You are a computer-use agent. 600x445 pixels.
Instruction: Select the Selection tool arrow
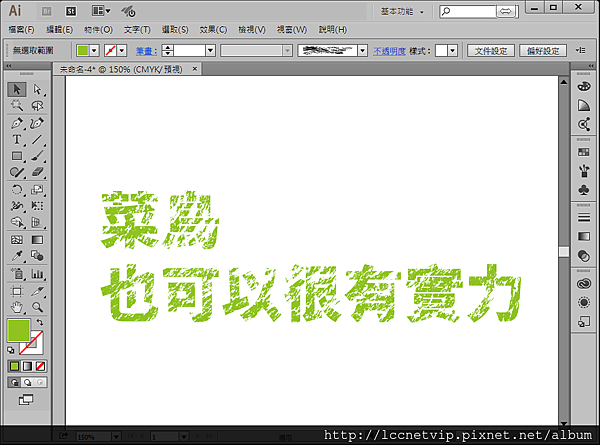click(17, 89)
